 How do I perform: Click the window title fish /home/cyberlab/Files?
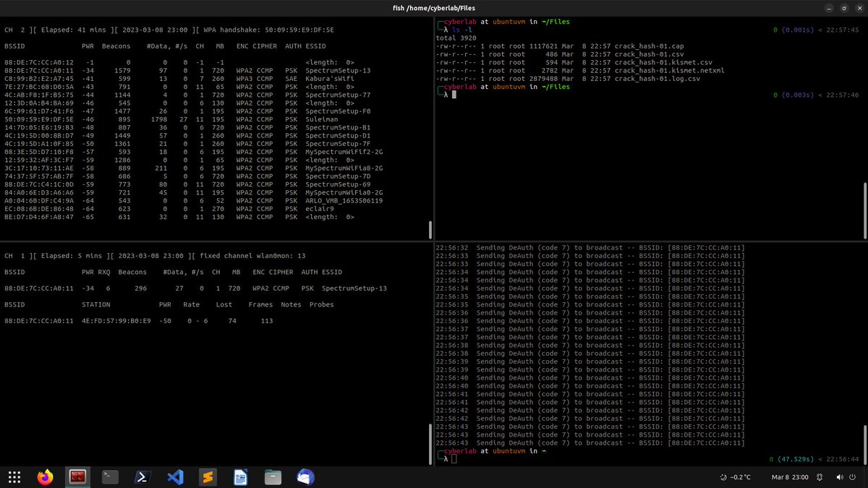click(x=434, y=7)
